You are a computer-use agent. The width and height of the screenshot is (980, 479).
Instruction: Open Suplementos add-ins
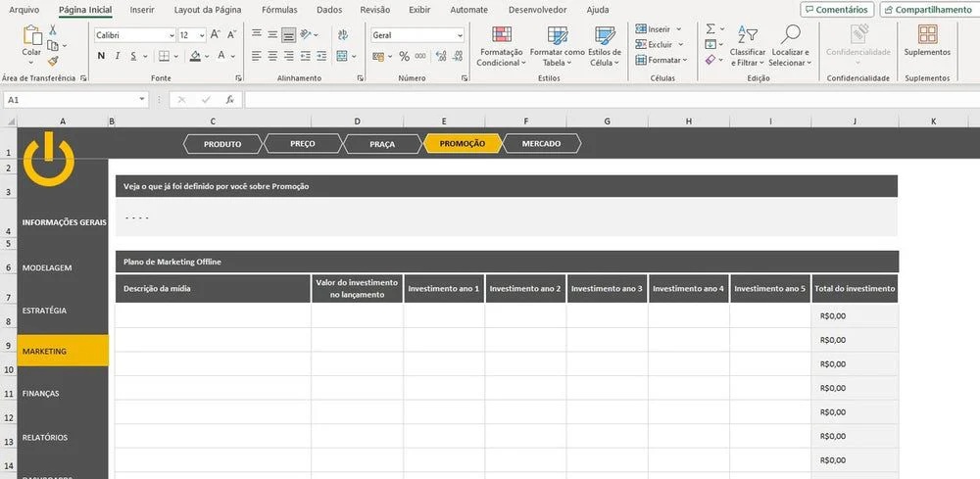click(x=927, y=41)
